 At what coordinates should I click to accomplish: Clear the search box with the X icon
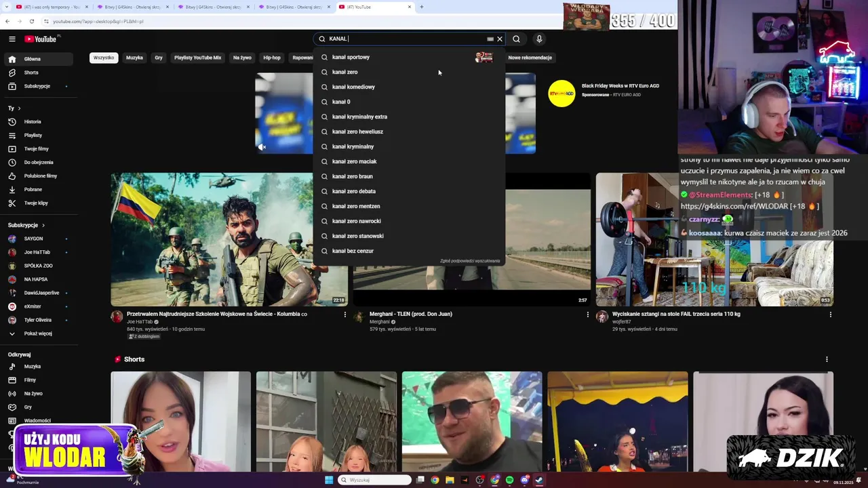[500, 39]
